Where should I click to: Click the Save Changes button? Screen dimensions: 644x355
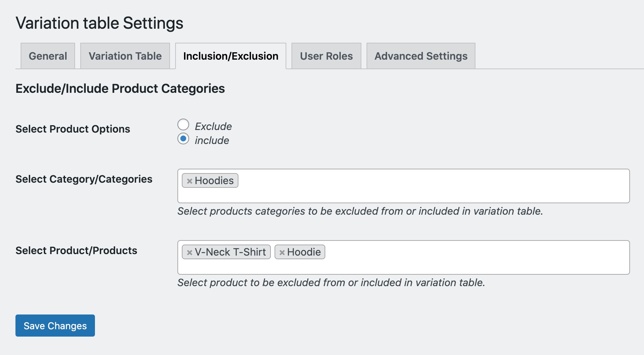coord(55,326)
